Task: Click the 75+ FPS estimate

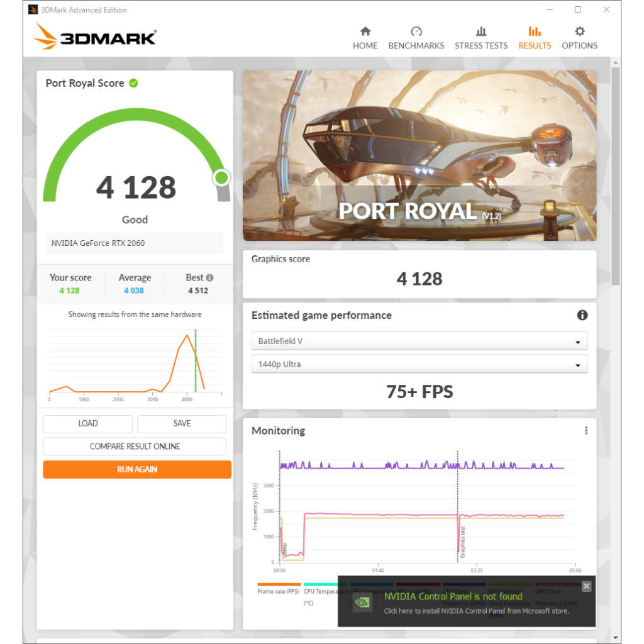Action: 419,391
